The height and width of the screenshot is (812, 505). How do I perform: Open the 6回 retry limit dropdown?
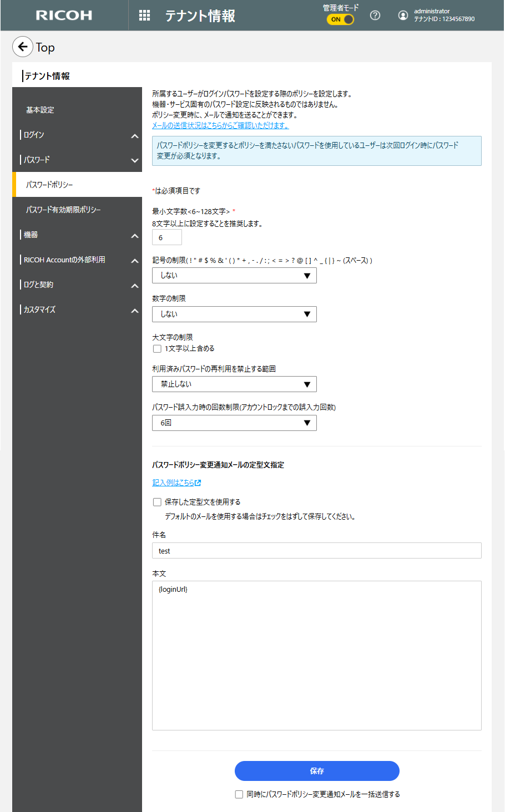pyautogui.click(x=234, y=423)
